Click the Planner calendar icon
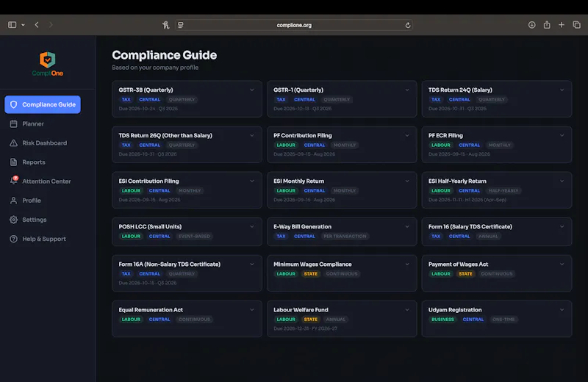This screenshot has width=588, height=382. (13, 123)
